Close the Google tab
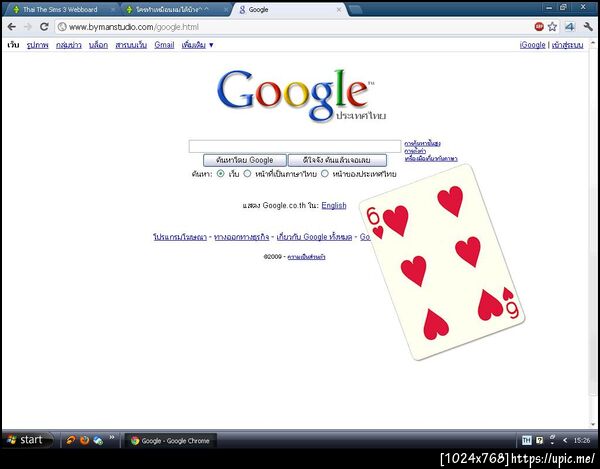Image resolution: width=600 pixels, height=469 pixels. [x=339, y=10]
